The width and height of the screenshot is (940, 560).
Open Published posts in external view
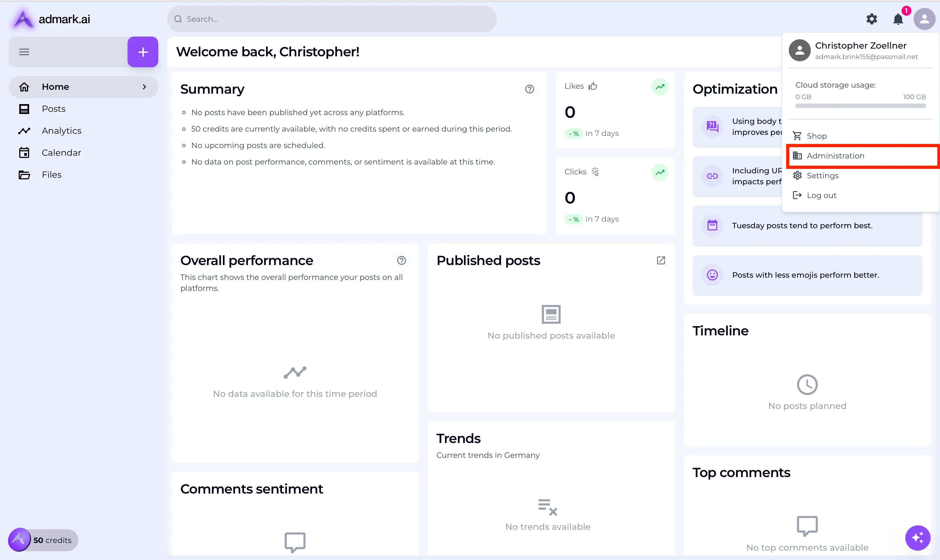660,260
